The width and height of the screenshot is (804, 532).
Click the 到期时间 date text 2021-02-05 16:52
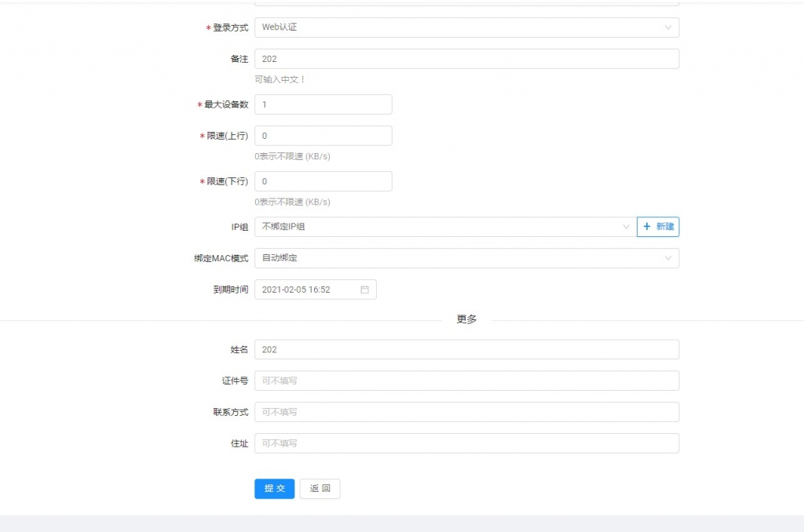pyautogui.click(x=296, y=290)
